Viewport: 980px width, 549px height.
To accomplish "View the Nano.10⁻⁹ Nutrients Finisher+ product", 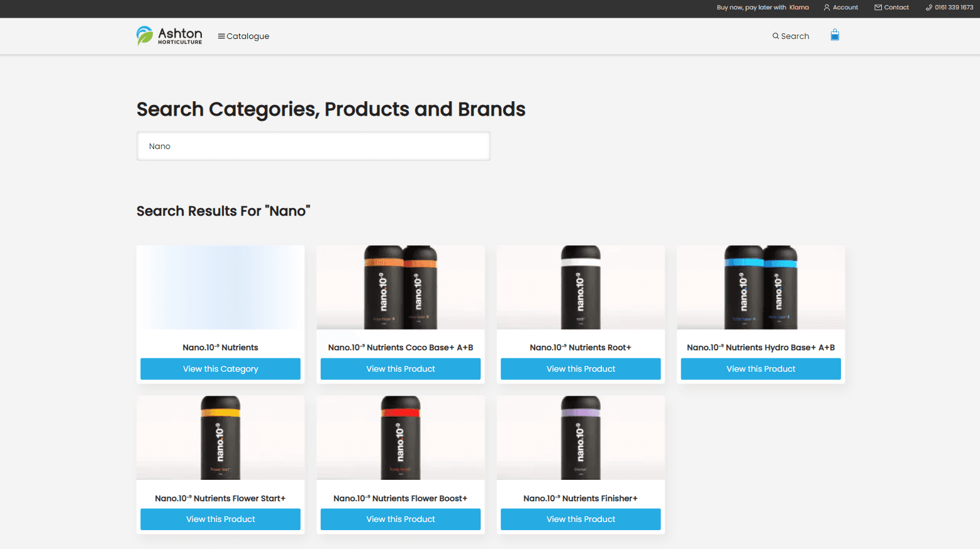I will 580,519.
